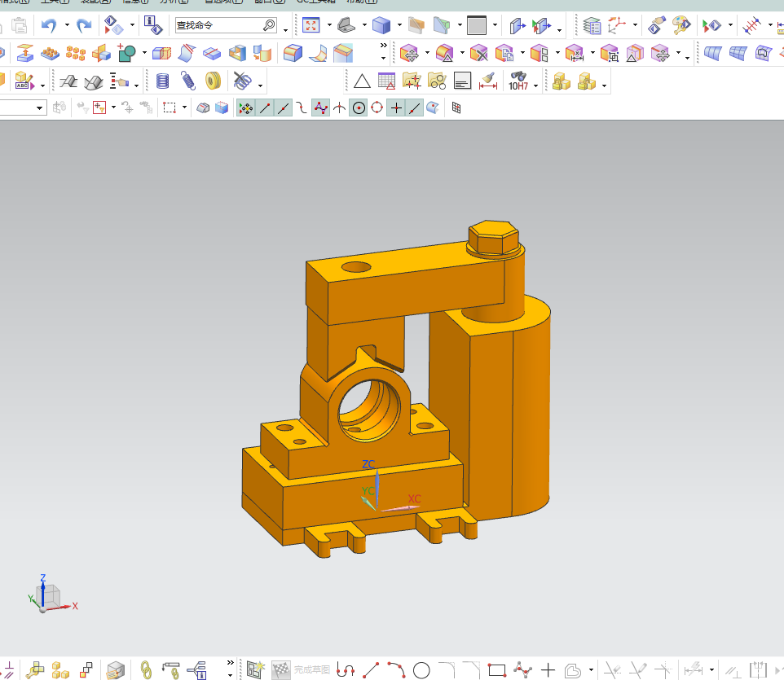Click the extension spring icon

pyautogui.click(x=188, y=81)
